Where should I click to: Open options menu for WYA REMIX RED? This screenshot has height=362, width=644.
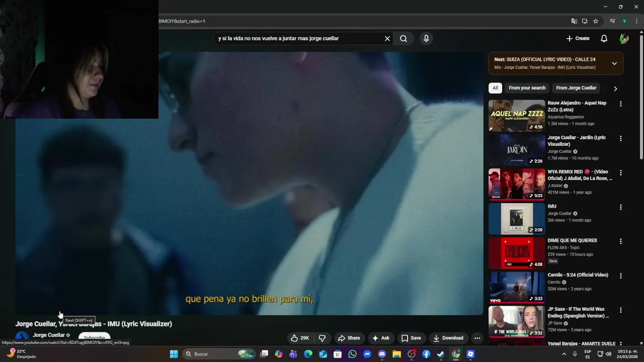(x=621, y=172)
